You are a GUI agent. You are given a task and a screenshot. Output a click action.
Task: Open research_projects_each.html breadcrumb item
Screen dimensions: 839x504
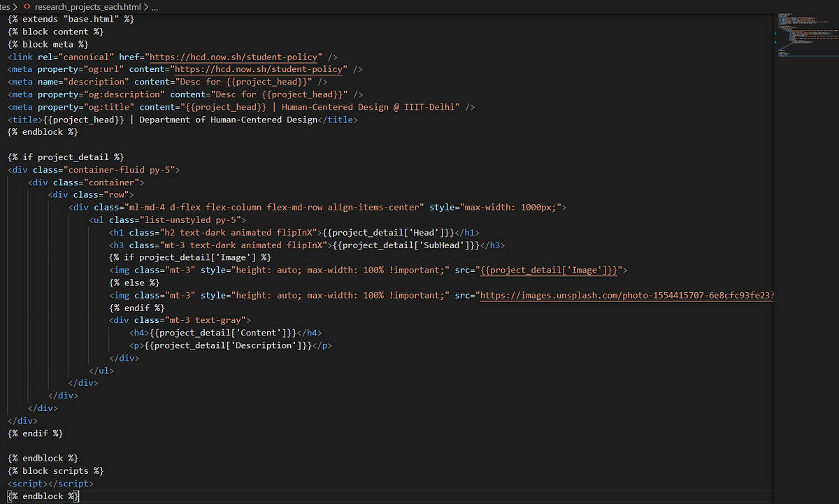coord(87,6)
